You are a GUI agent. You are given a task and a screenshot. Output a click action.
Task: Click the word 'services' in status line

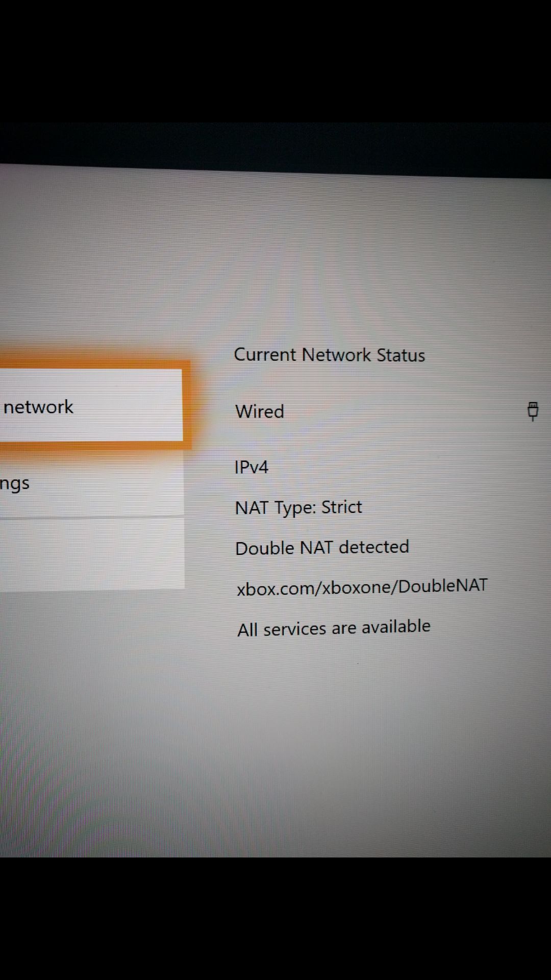click(x=295, y=629)
